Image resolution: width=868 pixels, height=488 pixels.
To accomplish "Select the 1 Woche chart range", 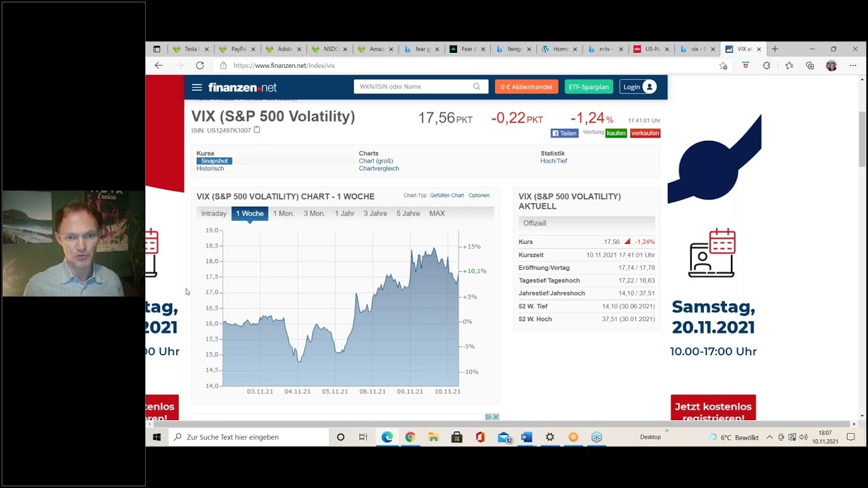I will [x=250, y=213].
